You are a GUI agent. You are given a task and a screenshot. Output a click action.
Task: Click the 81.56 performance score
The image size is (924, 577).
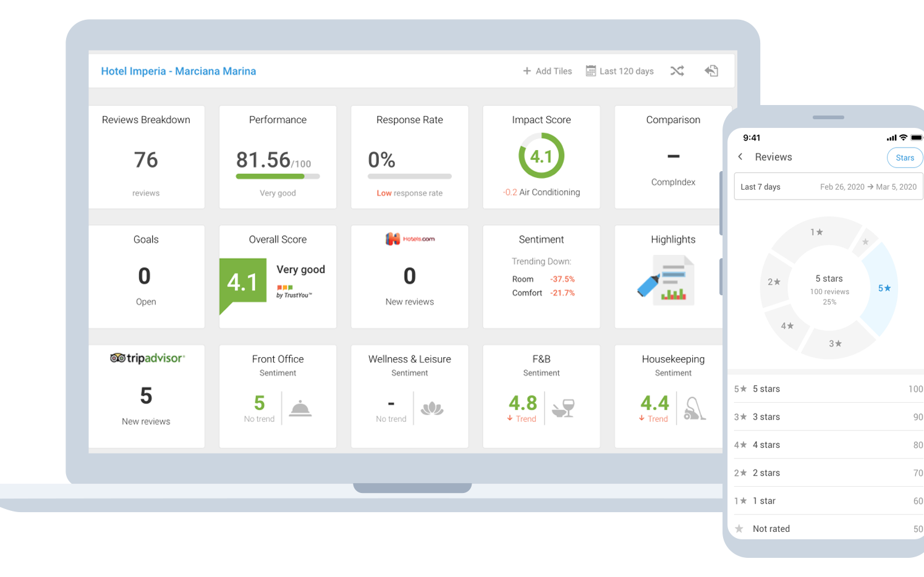click(264, 160)
